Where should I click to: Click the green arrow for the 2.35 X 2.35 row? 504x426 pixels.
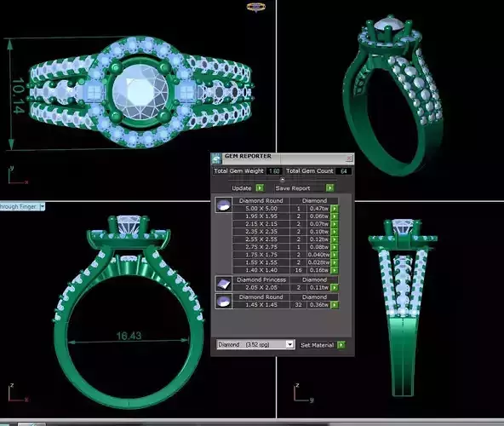(335, 232)
